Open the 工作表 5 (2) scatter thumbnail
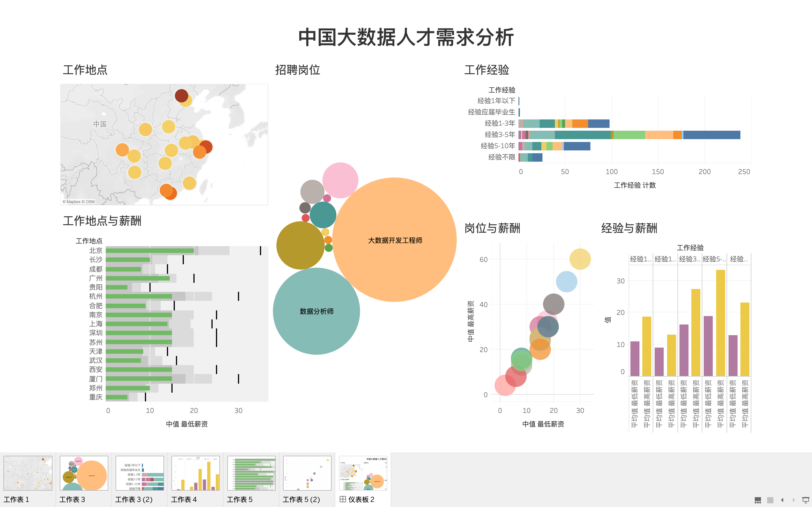This screenshot has width=812, height=507. coord(307,473)
